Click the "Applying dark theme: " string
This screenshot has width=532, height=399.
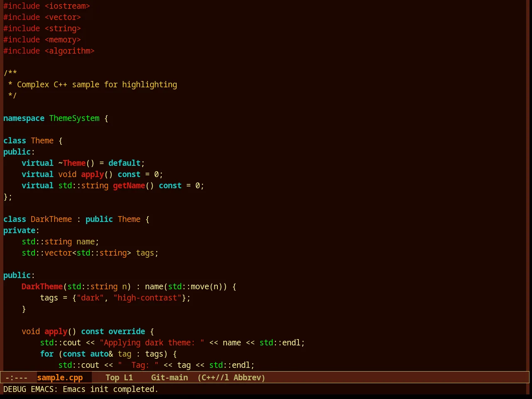pyautogui.click(x=152, y=342)
